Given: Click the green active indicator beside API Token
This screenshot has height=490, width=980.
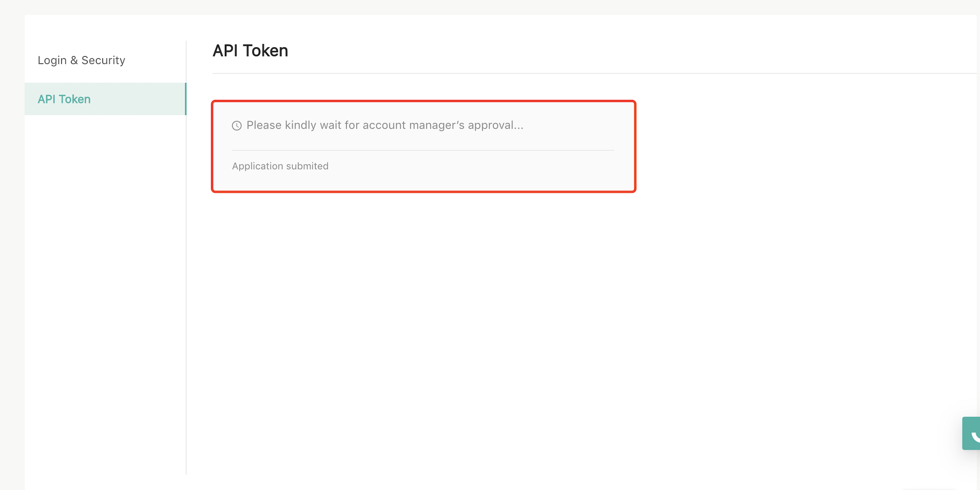Looking at the screenshot, I should [x=185, y=99].
